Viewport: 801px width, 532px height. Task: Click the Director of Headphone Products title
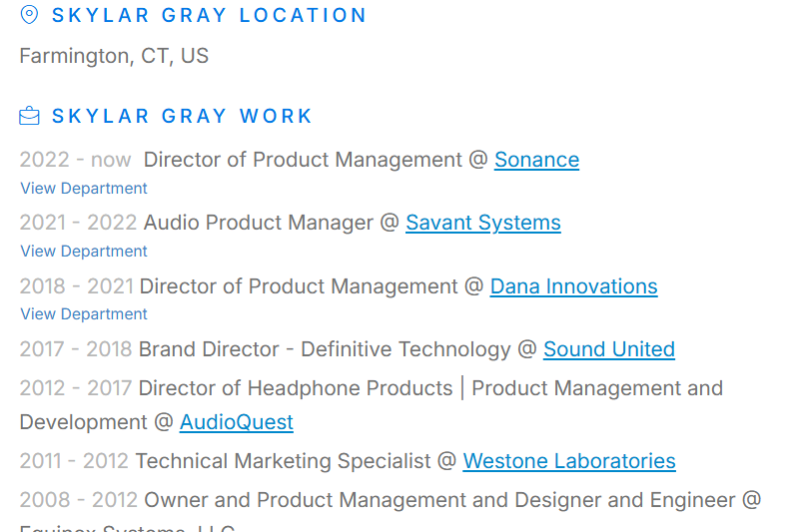(295, 388)
